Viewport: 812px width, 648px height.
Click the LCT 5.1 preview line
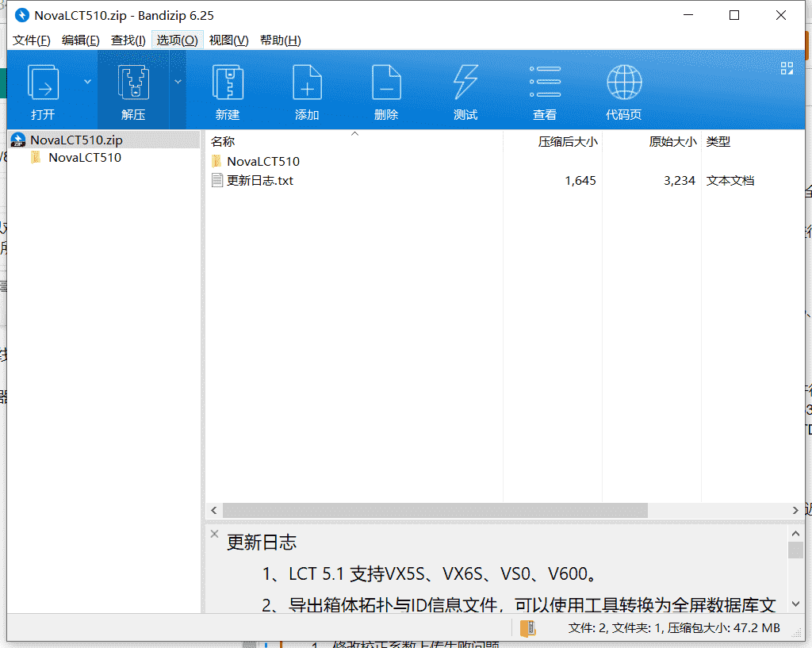click(431, 574)
